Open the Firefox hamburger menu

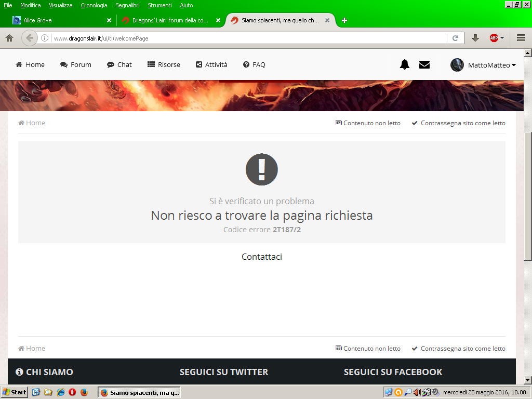[521, 38]
